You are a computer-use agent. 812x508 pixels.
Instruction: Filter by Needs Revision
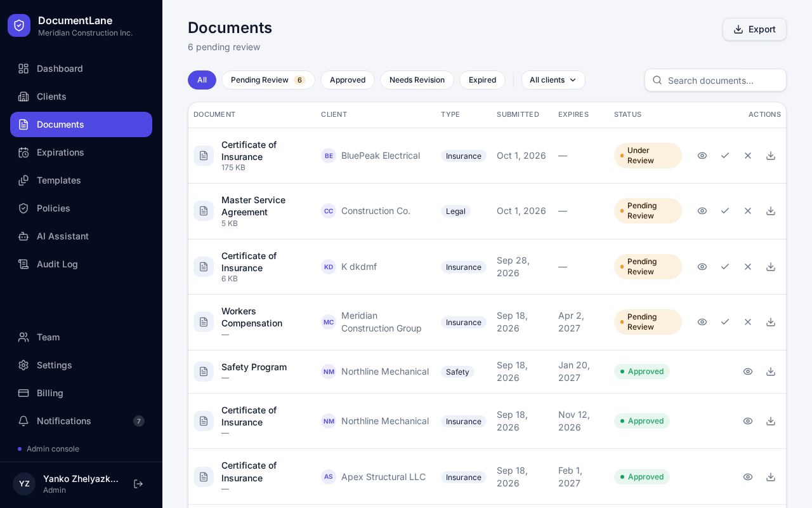[x=417, y=80]
